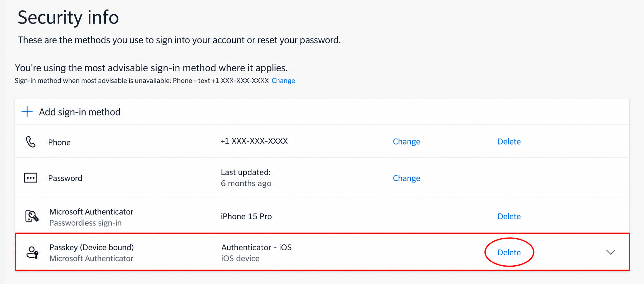The height and width of the screenshot is (284, 644).
Task: Expand the Passkey row with the chevron
Action: point(611,252)
